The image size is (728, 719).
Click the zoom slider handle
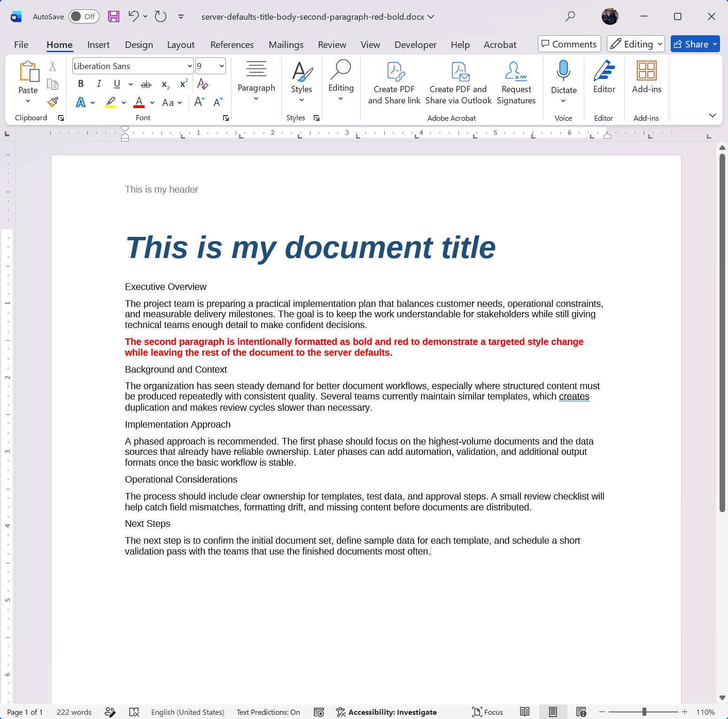[x=644, y=712]
